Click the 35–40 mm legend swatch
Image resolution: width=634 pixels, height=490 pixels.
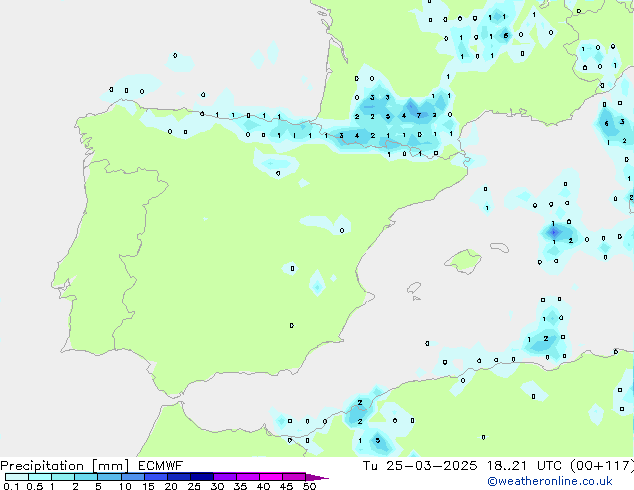[248, 477]
